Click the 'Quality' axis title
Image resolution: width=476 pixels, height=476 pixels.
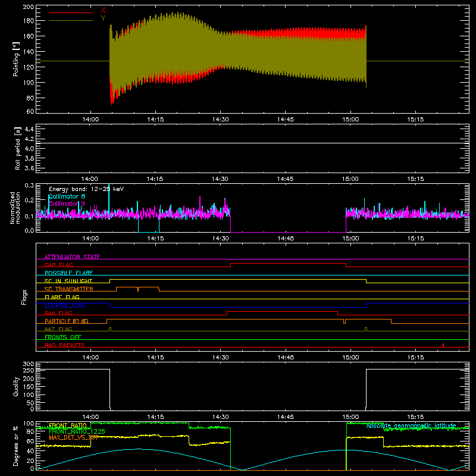(x=16, y=386)
